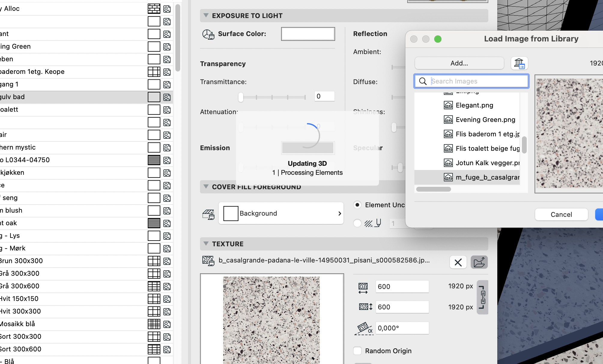
Task: Remove texture with the X button
Action: click(x=458, y=262)
